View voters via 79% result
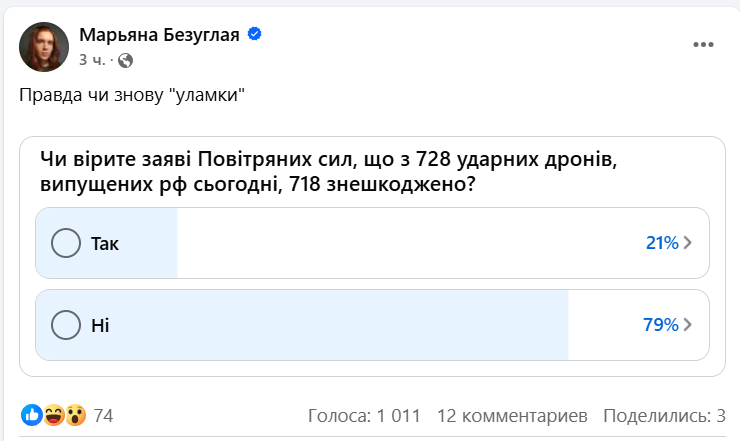This screenshot has height=441, width=740. tap(661, 325)
